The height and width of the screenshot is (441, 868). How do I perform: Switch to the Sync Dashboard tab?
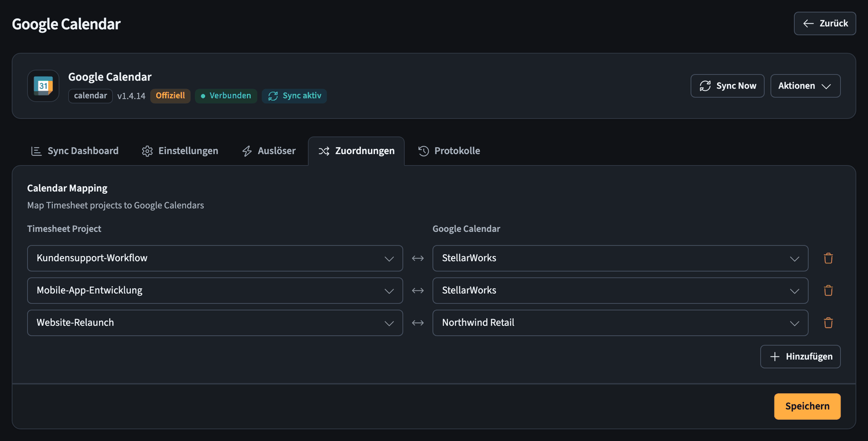(75, 151)
